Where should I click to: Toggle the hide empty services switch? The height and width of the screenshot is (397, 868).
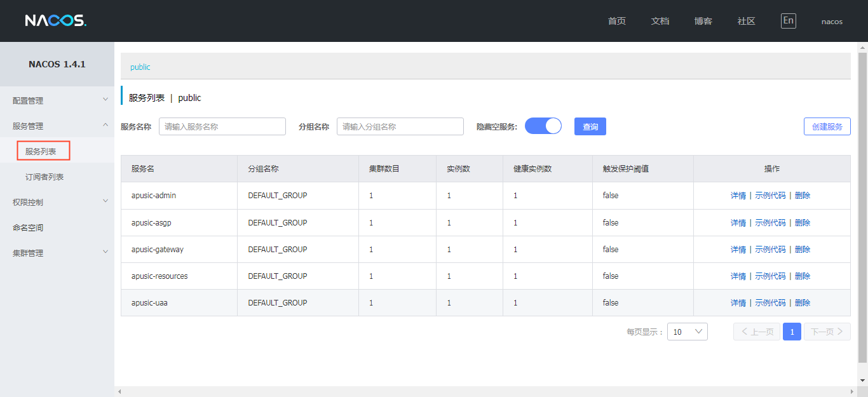pos(543,126)
